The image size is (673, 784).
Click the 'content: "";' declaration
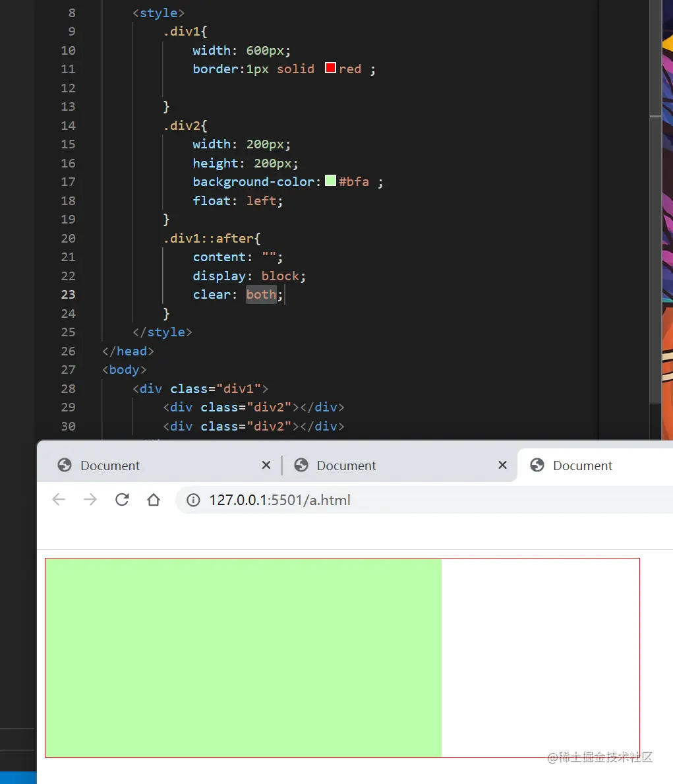point(238,257)
